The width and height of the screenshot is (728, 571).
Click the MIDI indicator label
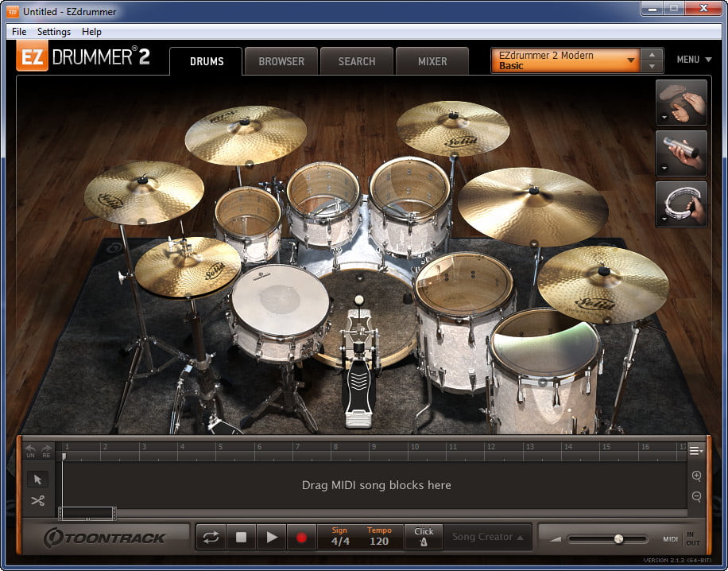(670, 539)
